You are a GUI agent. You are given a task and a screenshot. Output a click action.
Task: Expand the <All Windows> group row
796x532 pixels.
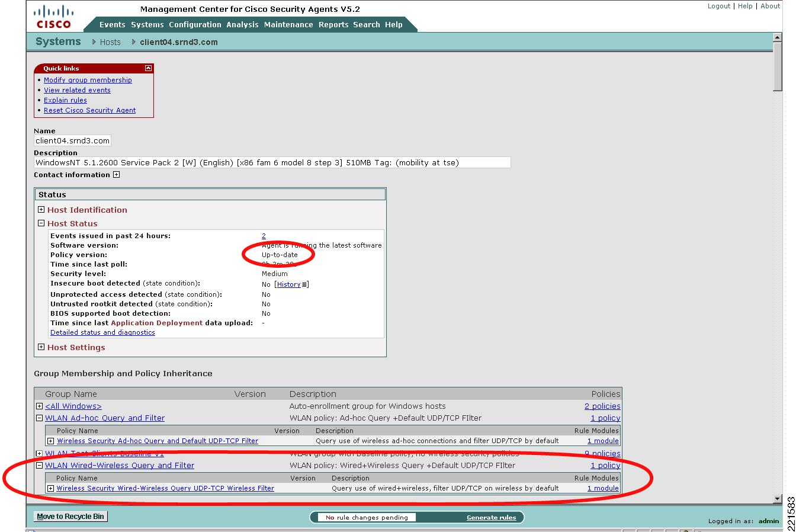(x=39, y=406)
